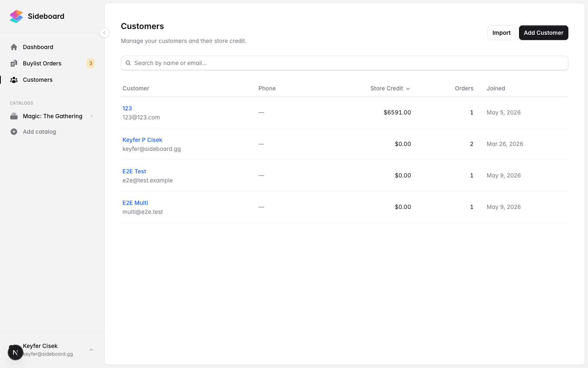Click the May 5, 2026 joined date
588x368 pixels.
tap(503, 112)
